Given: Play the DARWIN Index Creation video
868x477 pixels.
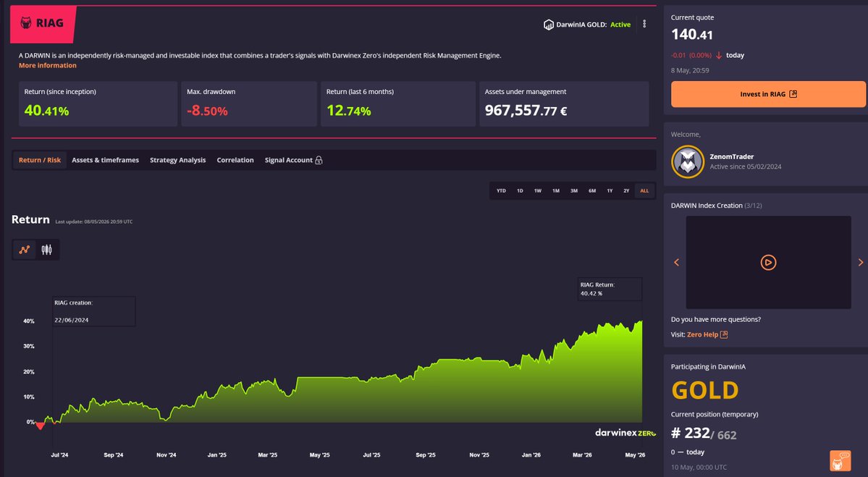Looking at the screenshot, I should (x=768, y=262).
